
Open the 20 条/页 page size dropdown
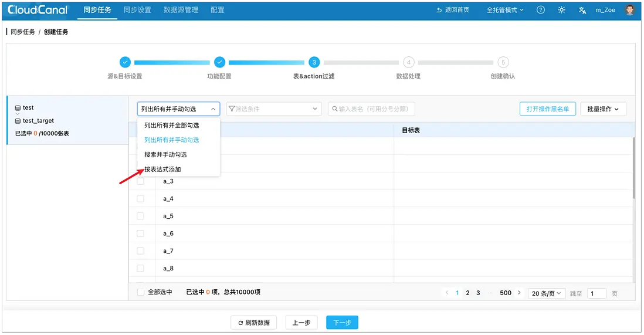pos(546,293)
